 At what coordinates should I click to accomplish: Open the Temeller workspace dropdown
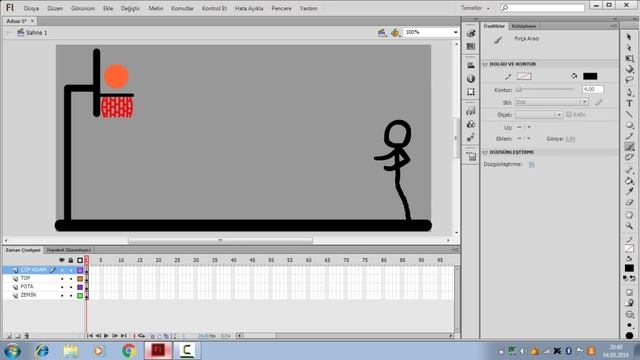(x=476, y=8)
